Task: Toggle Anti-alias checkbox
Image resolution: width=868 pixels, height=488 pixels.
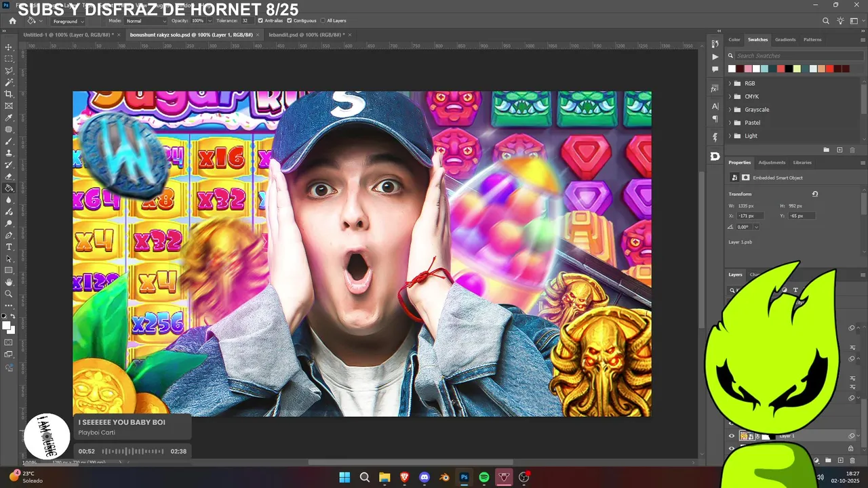Action: click(x=260, y=21)
